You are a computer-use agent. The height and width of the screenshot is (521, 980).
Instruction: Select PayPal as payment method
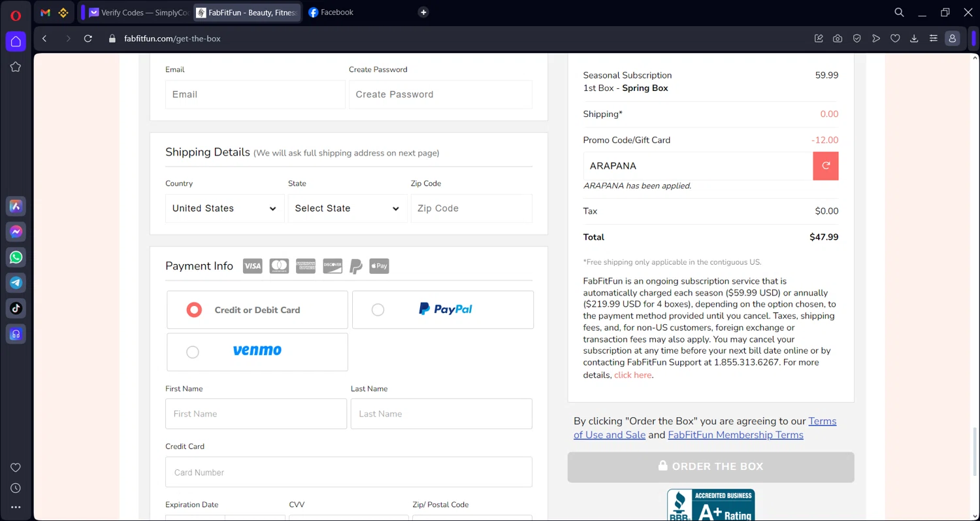[x=443, y=310]
